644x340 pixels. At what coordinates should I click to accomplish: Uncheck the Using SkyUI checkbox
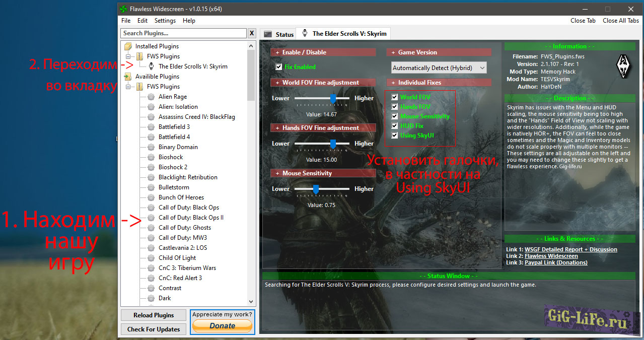click(395, 135)
